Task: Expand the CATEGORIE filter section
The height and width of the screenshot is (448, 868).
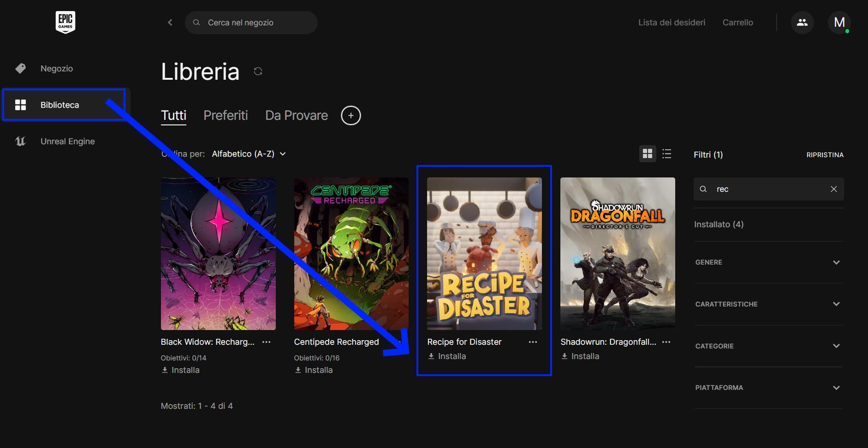Action: pyautogui.click(x=768, y=346)
